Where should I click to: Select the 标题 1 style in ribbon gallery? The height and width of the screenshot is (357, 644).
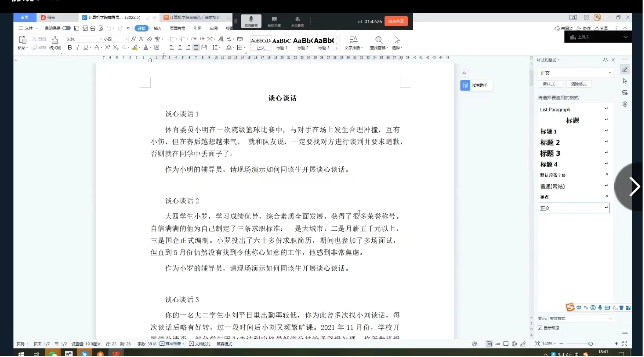(282, 43)
